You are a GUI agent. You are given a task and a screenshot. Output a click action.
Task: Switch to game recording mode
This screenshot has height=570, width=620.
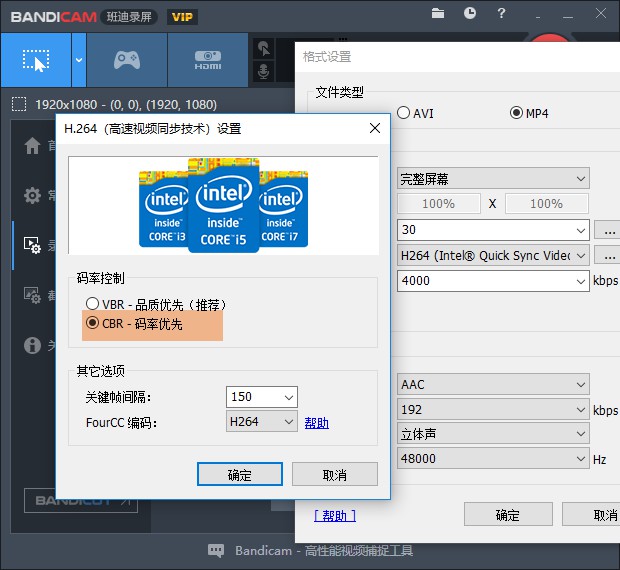point(127,60)
